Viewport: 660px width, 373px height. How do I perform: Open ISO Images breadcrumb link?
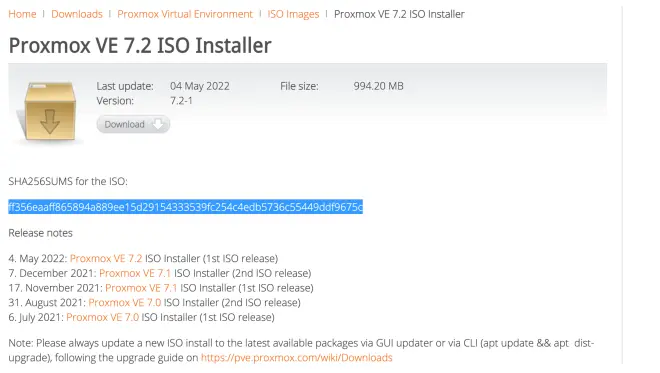pos(293,14)
